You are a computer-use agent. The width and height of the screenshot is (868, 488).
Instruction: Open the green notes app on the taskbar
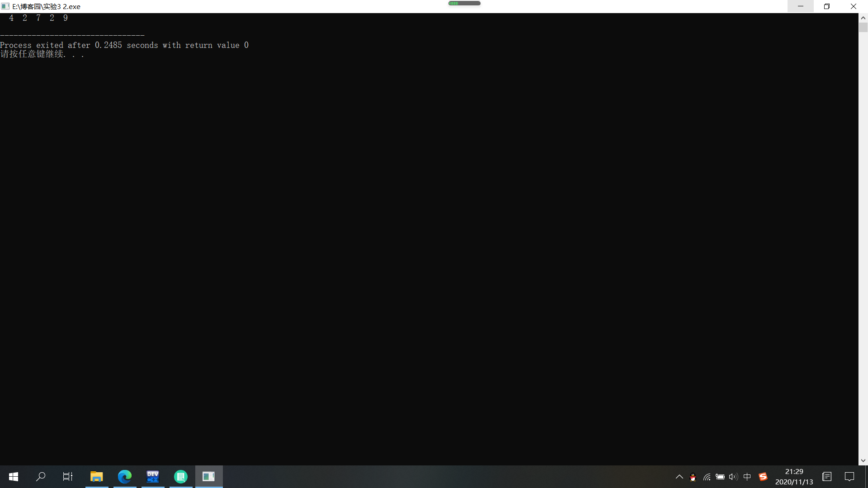(x=181, y=476)
